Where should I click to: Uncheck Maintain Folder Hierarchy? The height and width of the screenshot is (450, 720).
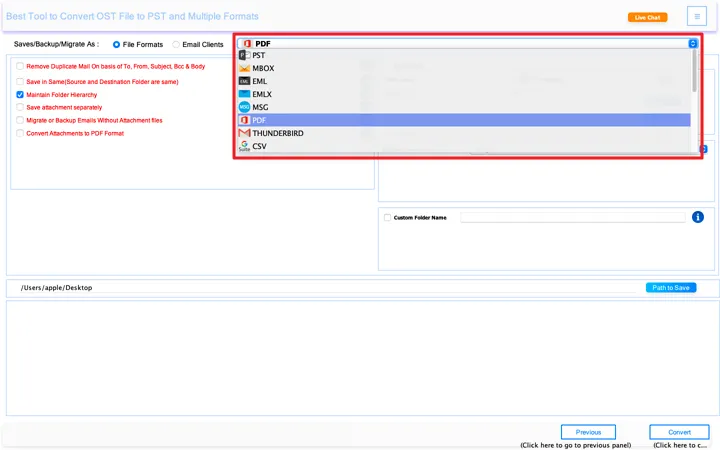19,94
